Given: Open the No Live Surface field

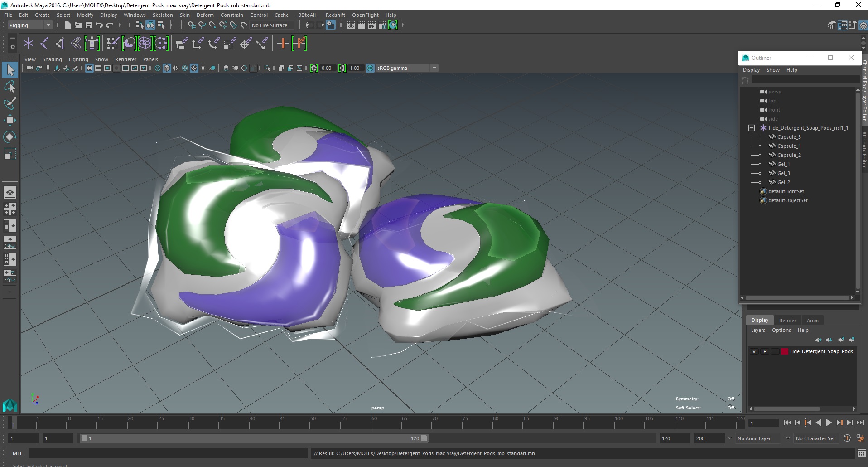Looking at the screenshot, I should click(271, 25).
